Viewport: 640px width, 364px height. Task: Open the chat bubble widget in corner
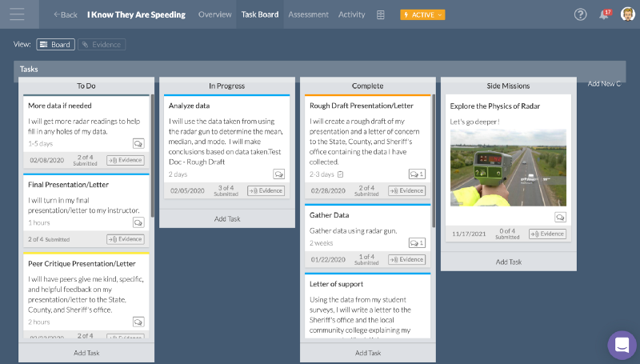tap(622, 345)
